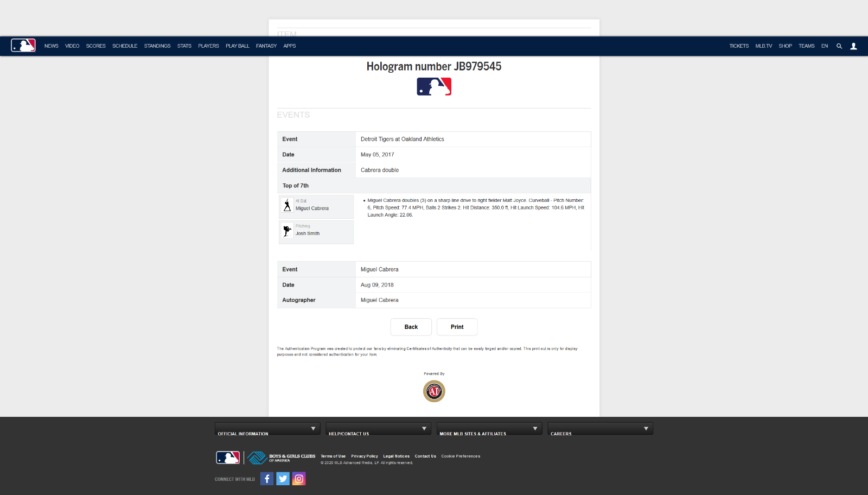Open MLB Twitter page icon
Viewport: 868px width, 495px height.
click(283, 479)
